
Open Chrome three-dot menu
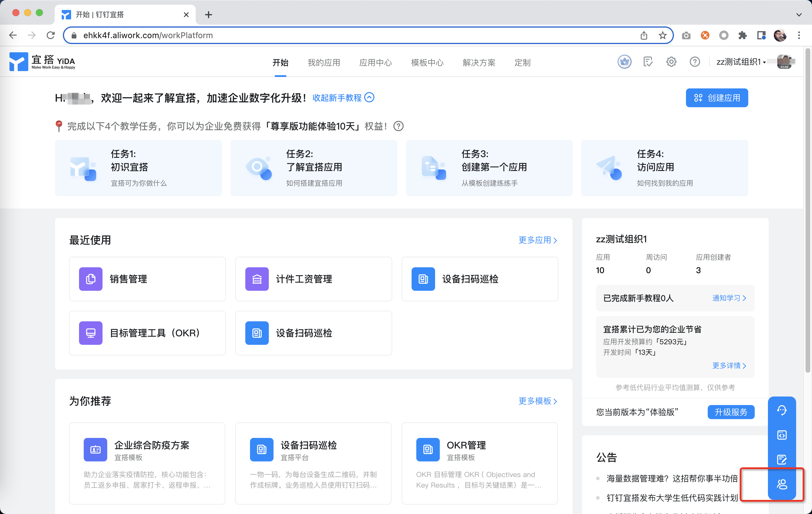coord(798,35)
